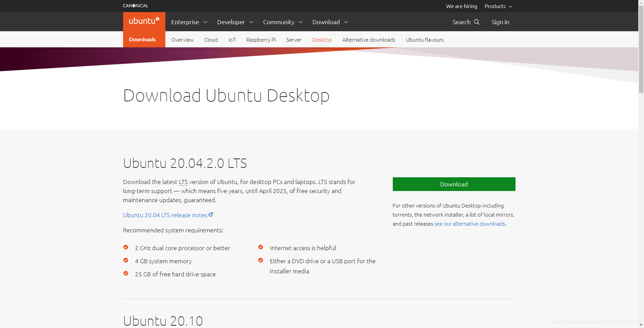644x328 pixels.
Task: Open the Alternative downloads tab
Action: [x=369, y=40]
